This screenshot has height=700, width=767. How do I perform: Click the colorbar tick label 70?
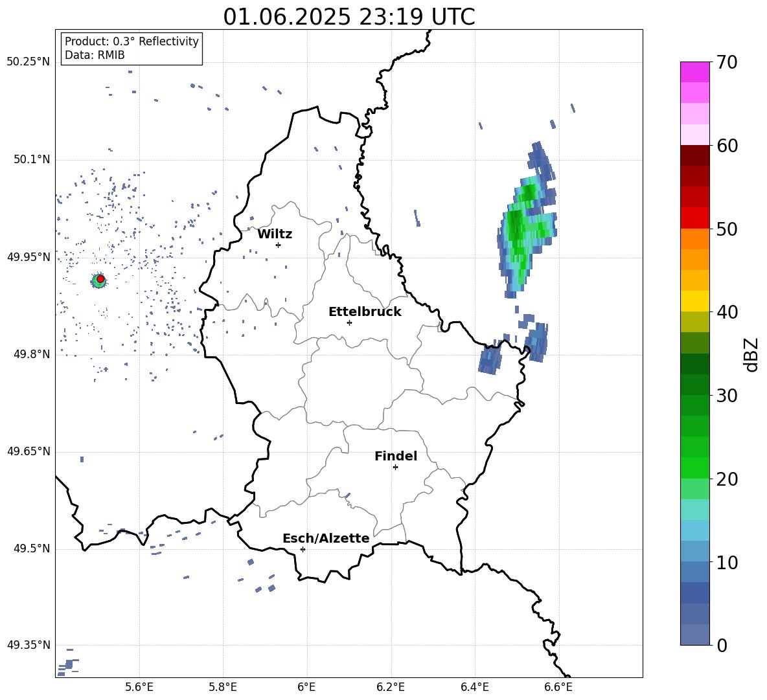click(727, 62)
